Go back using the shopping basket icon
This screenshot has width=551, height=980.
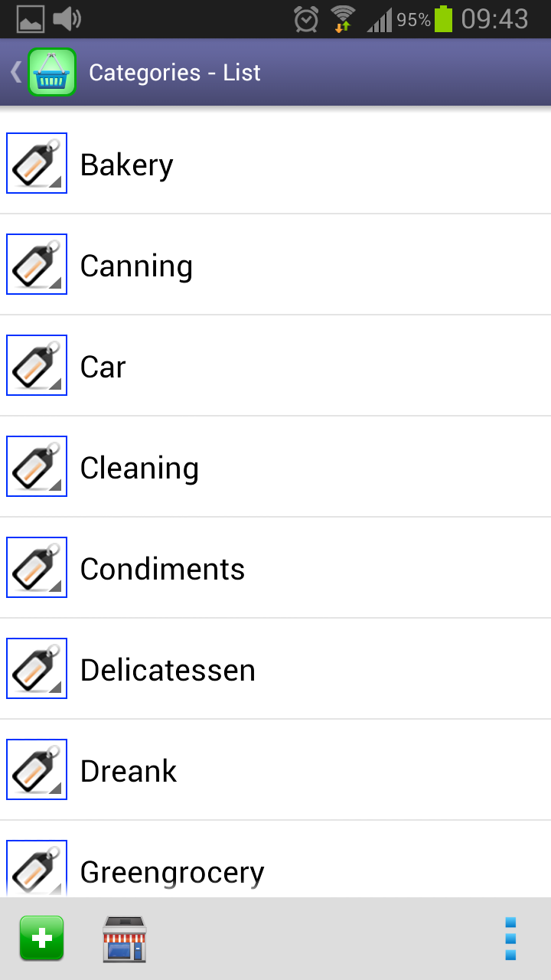pyautogui.click(x=51, y=72)
